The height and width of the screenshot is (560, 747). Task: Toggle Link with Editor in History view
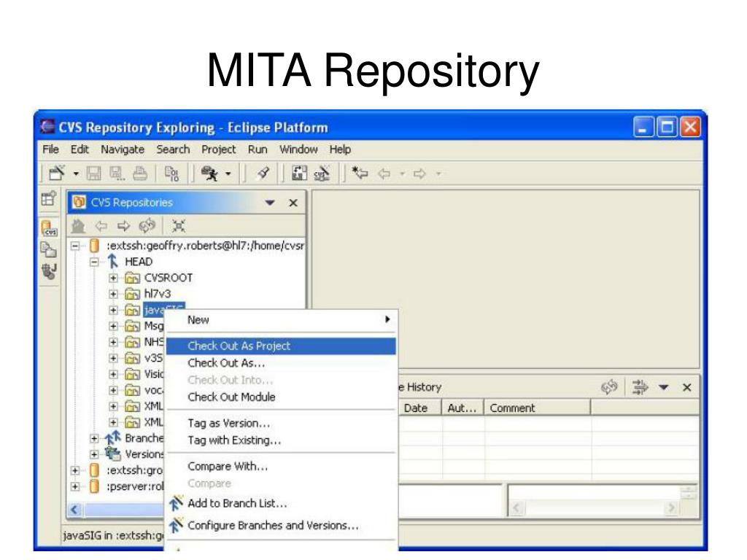click(640, 387)
